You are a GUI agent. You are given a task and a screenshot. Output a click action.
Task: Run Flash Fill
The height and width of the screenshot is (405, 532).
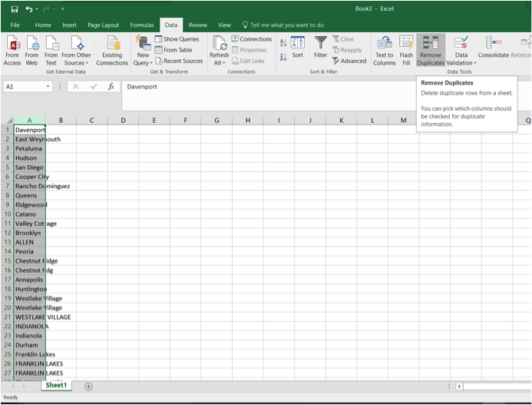(x=406, y=51)
